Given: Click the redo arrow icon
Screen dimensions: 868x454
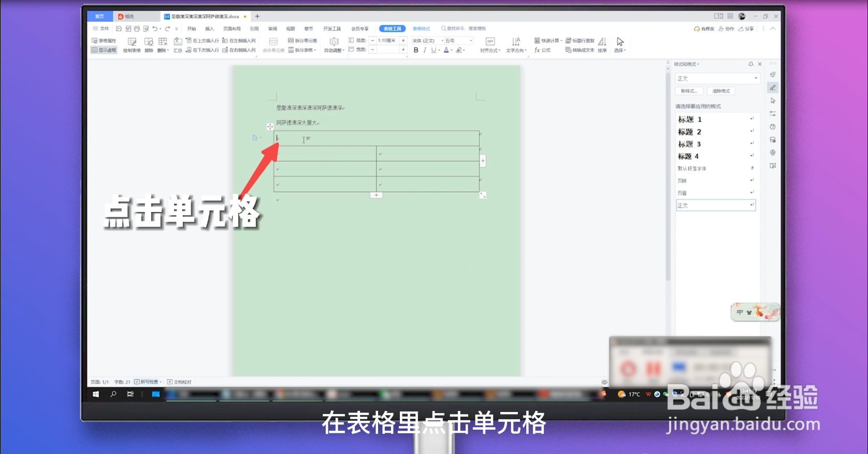Looking at the screenshot, I should (x=167, y=29).
